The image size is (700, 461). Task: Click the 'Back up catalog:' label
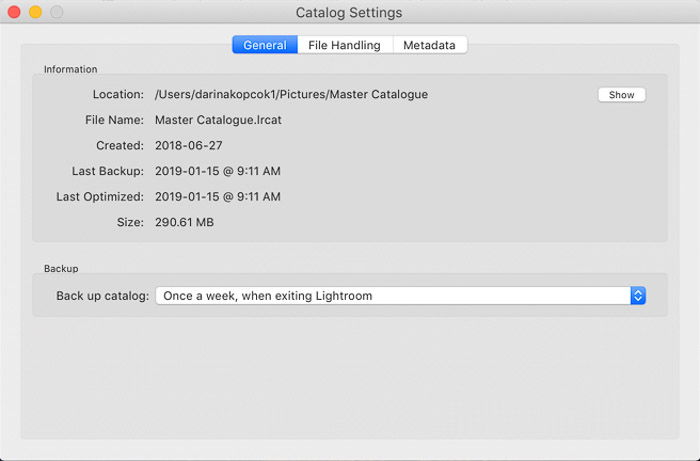102,296
